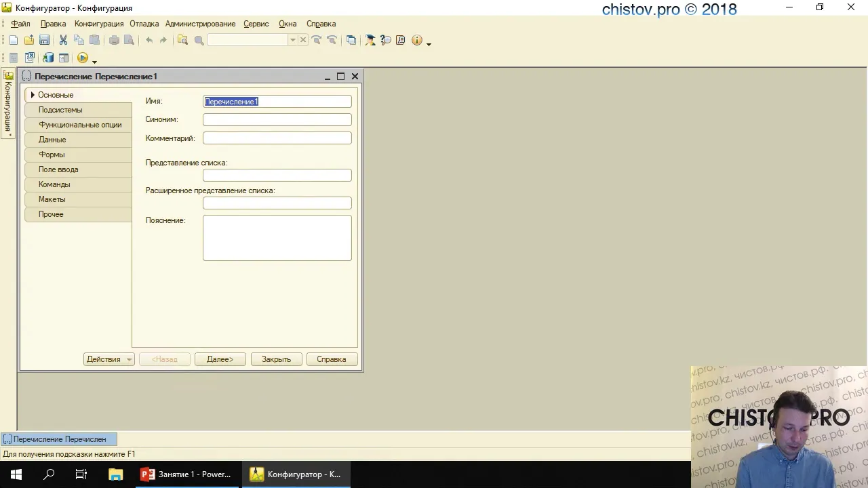Image resolution: width=868 pixels, height=488 pixels.
Task: Click the properties palette table icon
Action: pos(64,58)
